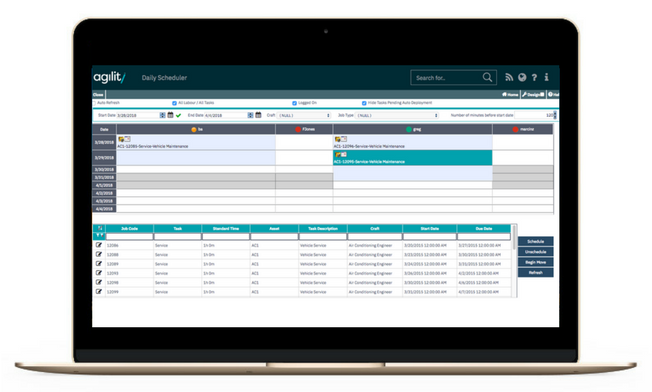Click the globe icon in header

[522, 77]
